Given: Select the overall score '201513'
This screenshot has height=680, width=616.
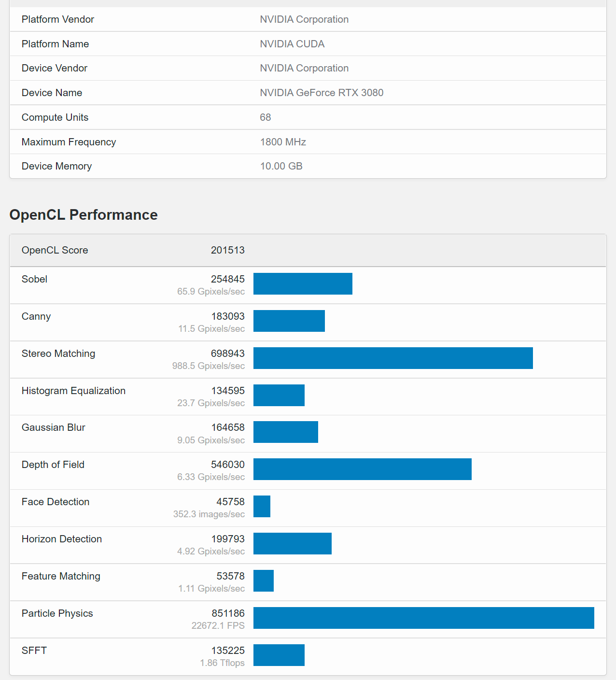Looking at the screenshot, I should (x=228, y=250).
